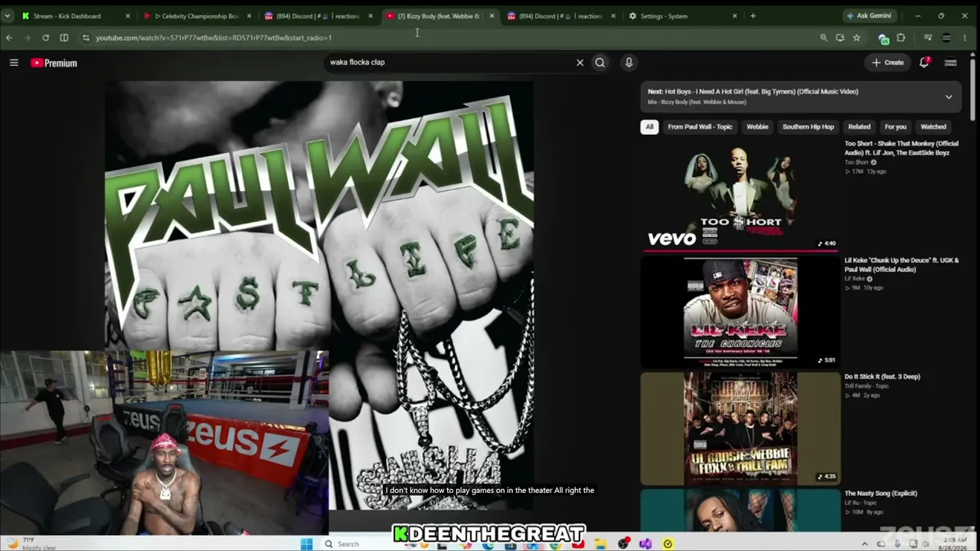Visit the Too Short channel link

pos(857,162)
